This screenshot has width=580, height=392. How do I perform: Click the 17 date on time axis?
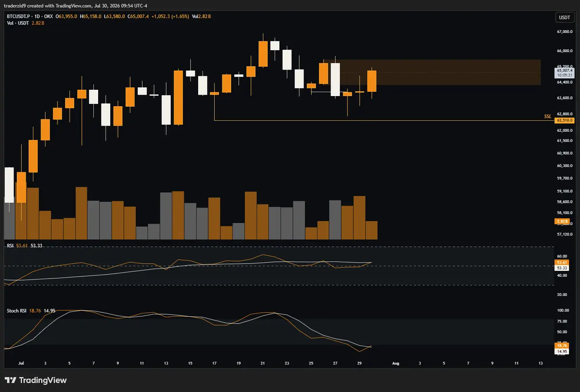(215, 362)
